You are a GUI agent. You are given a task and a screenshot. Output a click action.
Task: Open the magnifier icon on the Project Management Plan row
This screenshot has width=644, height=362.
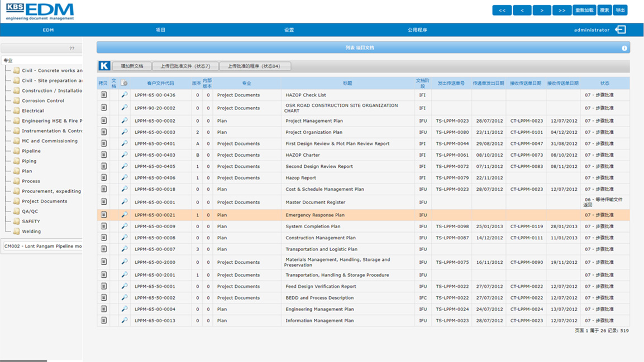tap(124, 120)
